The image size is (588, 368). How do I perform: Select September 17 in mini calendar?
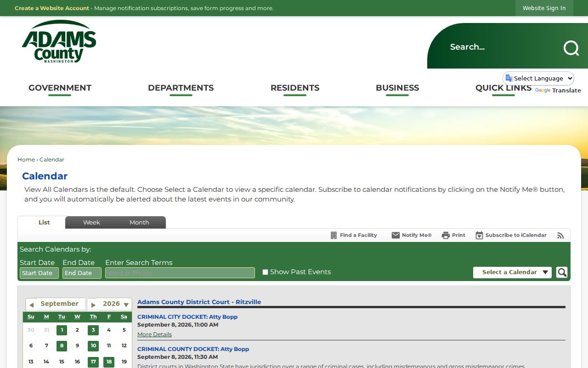[x=93, y=362]
